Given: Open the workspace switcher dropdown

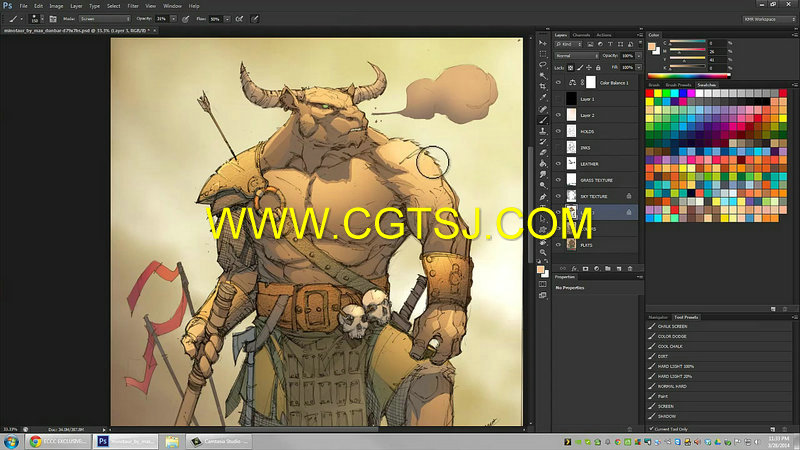Looking at the screenshot, I should tap(769, 19).
